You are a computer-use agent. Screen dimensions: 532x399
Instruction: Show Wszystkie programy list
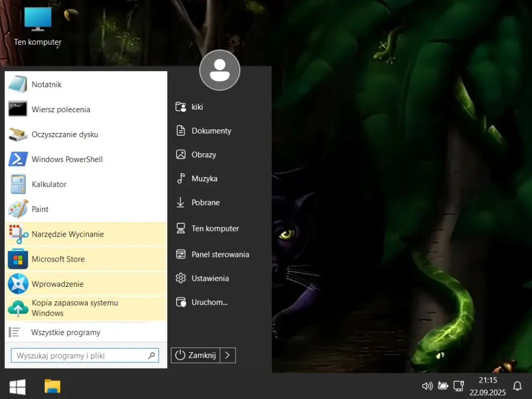pyautogui.click(x=65, y=332)
